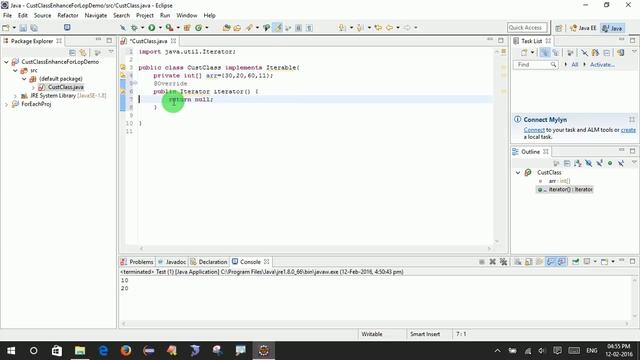Click Next Annotation arrow icon
640x360 pixels.
pyautogui.click(x=342, y=28)
